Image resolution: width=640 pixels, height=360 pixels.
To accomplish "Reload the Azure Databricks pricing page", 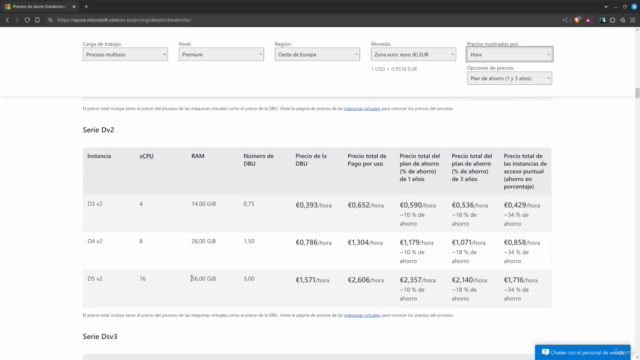I will [x=27, y=20].
